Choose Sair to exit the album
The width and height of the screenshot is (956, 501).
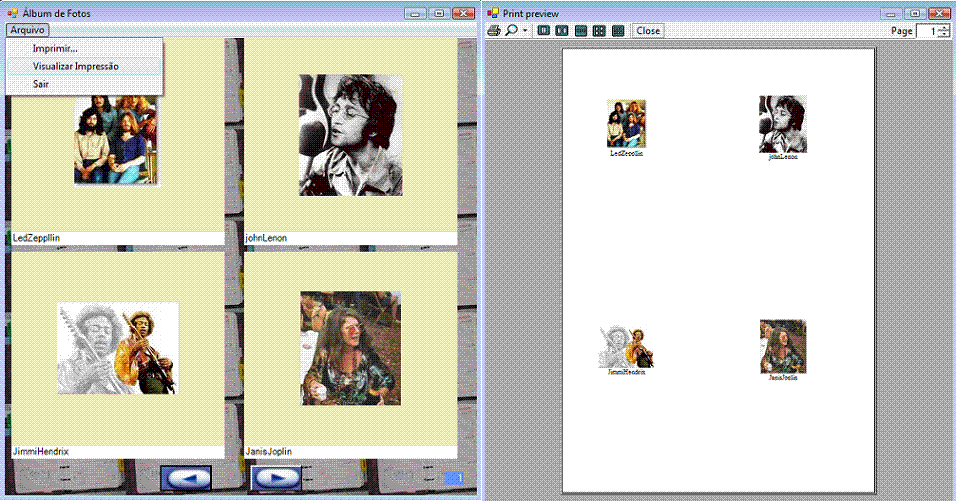(x=84, y=84)
